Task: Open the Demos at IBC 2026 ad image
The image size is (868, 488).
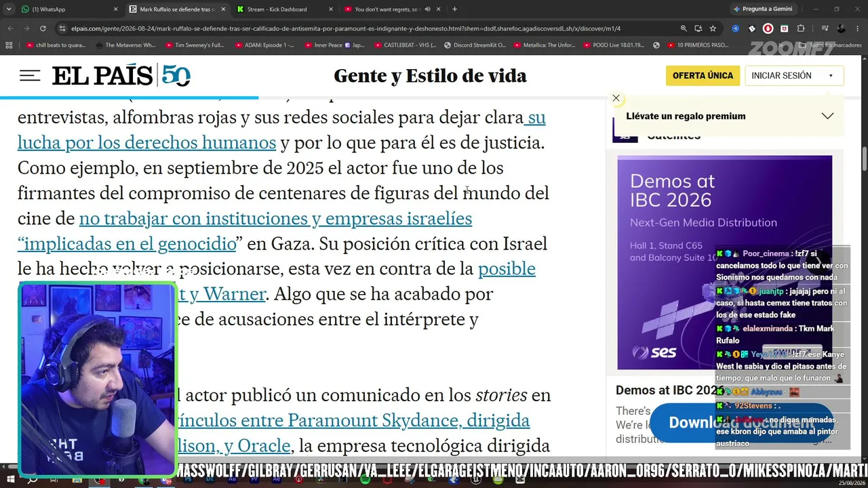Action: (724, 262)
